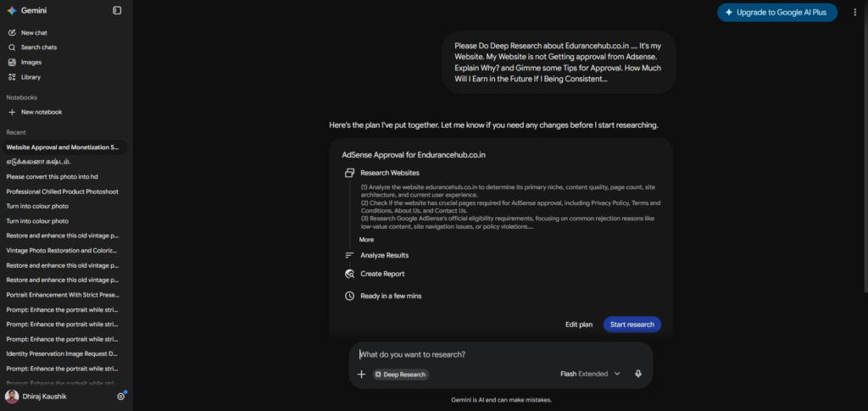The height and width of the screenshot is (411, 868).
Task: Click the Gemini logo icon
Action: (x=12, y=10)
